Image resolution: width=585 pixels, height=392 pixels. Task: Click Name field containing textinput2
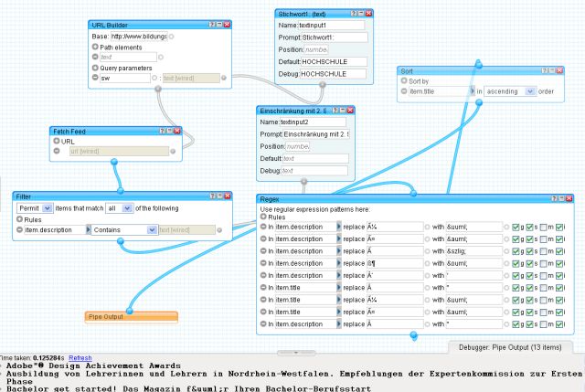coord(313,122)
